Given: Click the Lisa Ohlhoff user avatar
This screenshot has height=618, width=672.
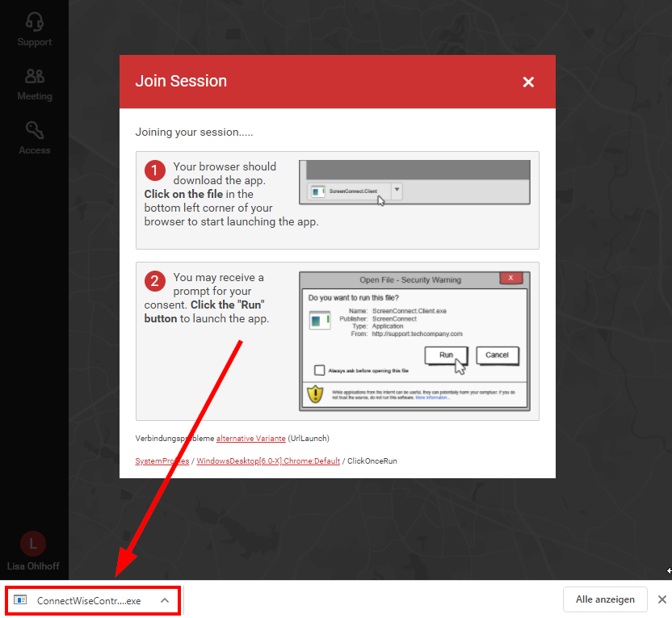Looking at the screenshot, I should [33, 544].
